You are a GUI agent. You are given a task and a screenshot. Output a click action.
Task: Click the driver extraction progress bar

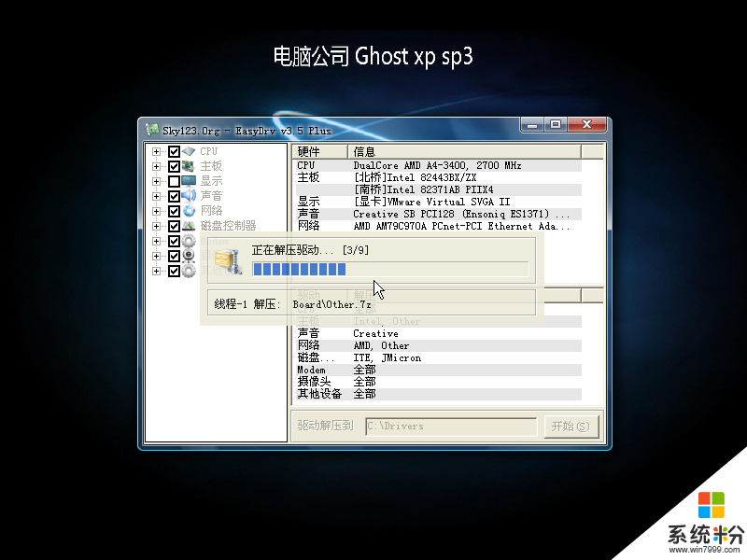(x=389, y=270)
